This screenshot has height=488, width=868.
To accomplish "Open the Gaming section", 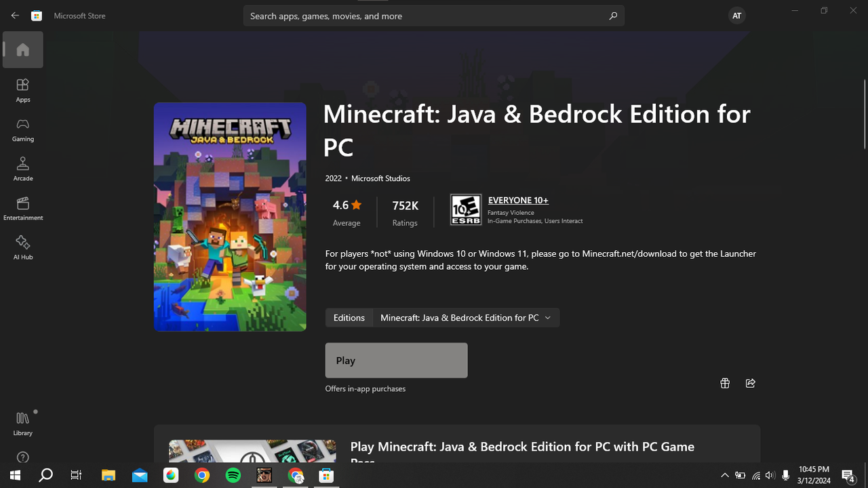I will pos(23,129).
